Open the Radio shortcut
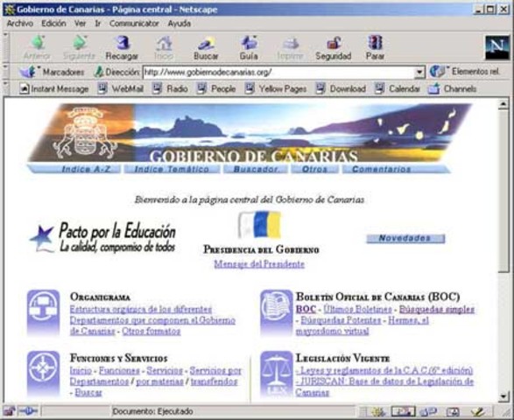Screen dimensions: 514x420 pyautogui.click(x=170, y=88)
